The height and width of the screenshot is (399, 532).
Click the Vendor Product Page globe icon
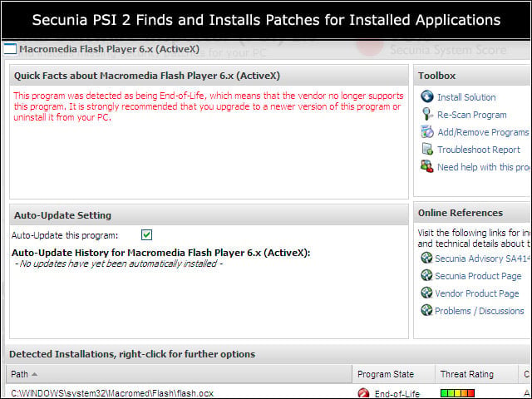coord(426,293)
